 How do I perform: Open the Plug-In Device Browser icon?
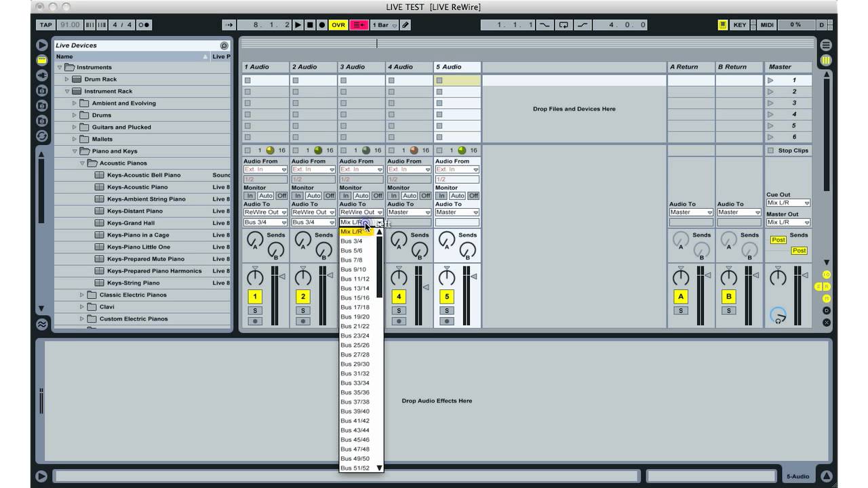(x=42, y=75)
